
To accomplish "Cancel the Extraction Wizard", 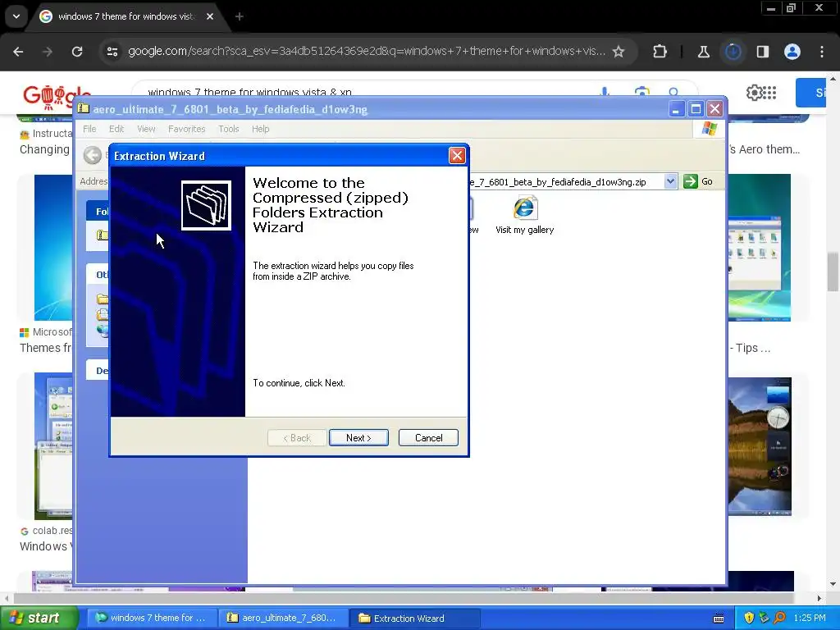I will click(x=428, y=438).
